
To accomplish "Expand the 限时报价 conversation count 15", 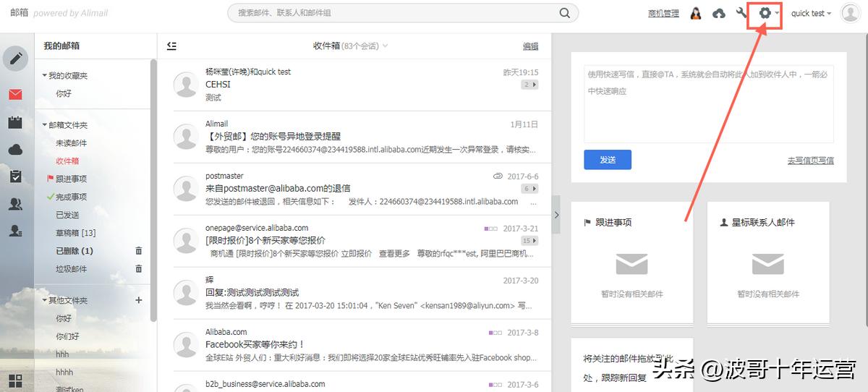I will [x=529, y=240].
